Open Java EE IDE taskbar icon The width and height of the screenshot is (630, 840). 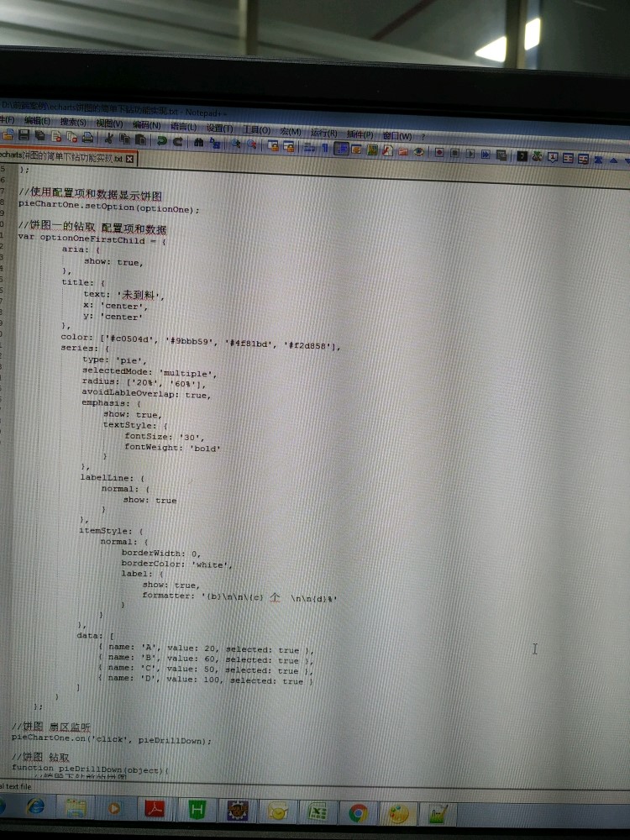point(238,811)
